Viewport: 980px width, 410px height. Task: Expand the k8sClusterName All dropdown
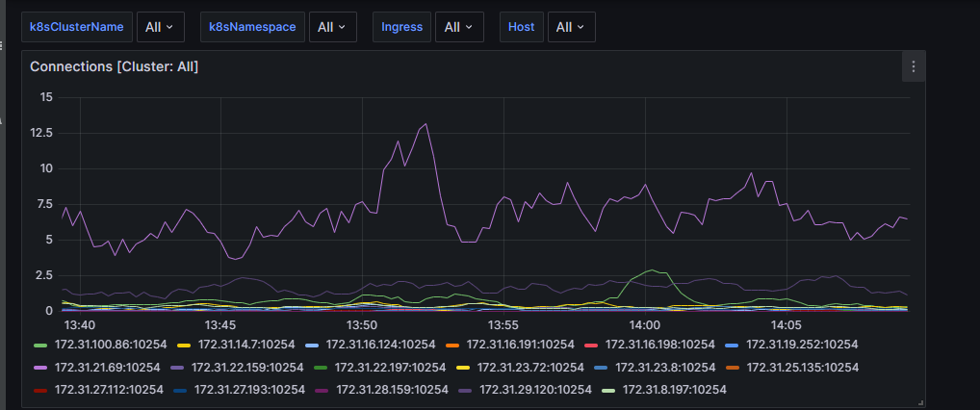[x=159, y=27]
